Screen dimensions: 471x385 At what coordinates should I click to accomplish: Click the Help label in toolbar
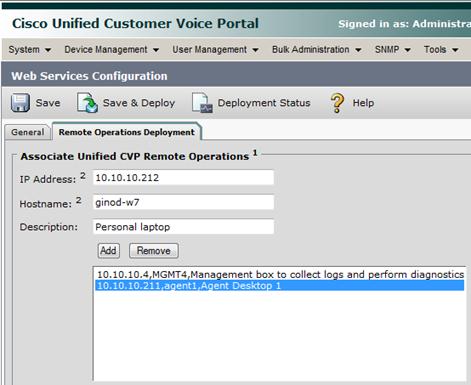tap(363, 103)
